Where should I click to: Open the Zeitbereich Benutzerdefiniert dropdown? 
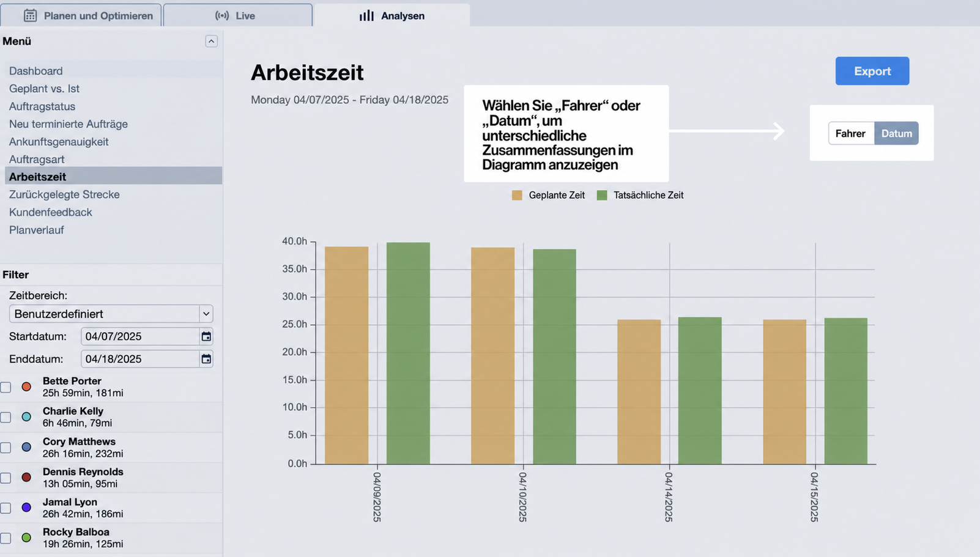[x=111, y=314]
